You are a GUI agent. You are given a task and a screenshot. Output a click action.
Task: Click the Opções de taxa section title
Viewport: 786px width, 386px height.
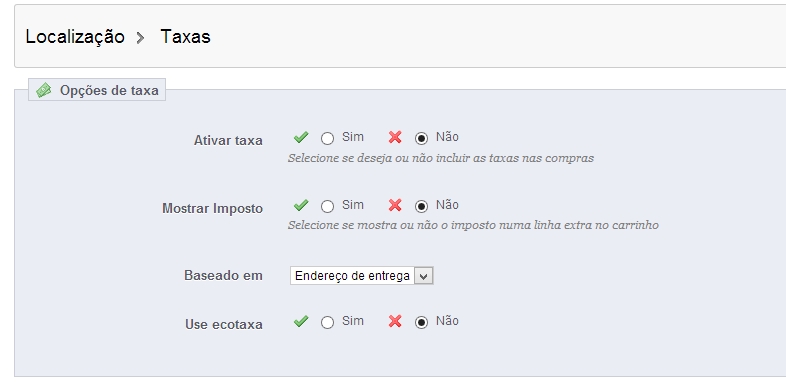(x=109, y=90)
